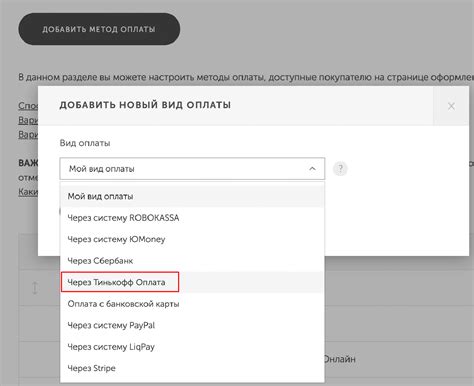Viewport: 474px width, 386px height.
Task: Click the question mark help icon
Action: pos(340,169)
